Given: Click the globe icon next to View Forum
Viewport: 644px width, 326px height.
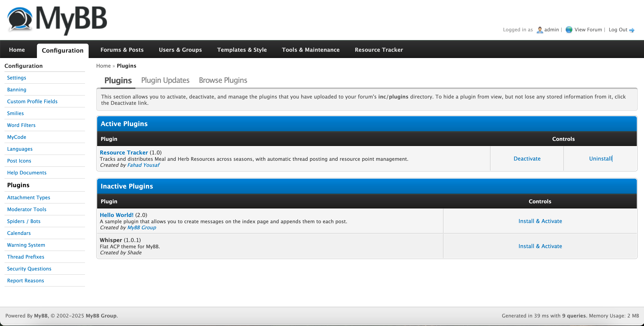Looking at the screenshot, I should point(569,29).
